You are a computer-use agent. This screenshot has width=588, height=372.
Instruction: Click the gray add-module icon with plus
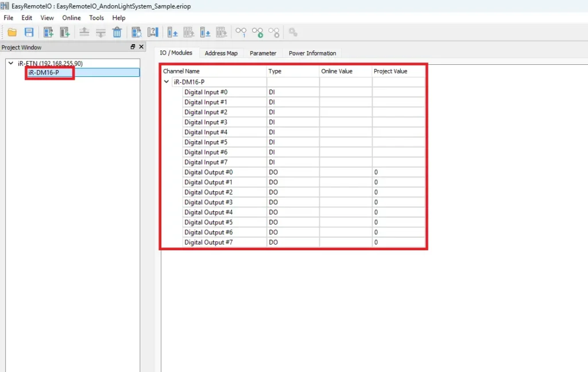pos(64,33)
